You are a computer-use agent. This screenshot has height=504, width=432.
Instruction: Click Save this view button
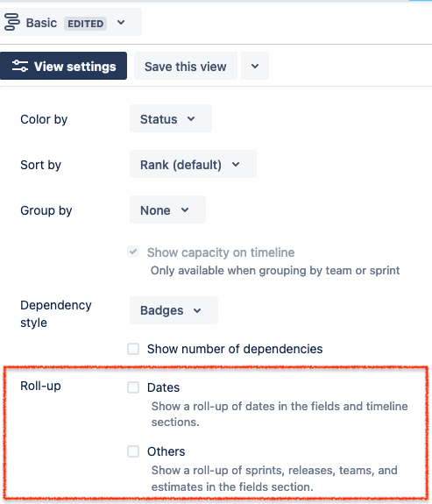(186, 66)
